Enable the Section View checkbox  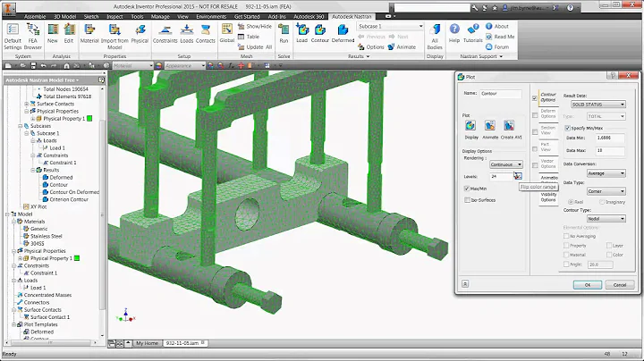pyautogui.click(x=535, y=132)
